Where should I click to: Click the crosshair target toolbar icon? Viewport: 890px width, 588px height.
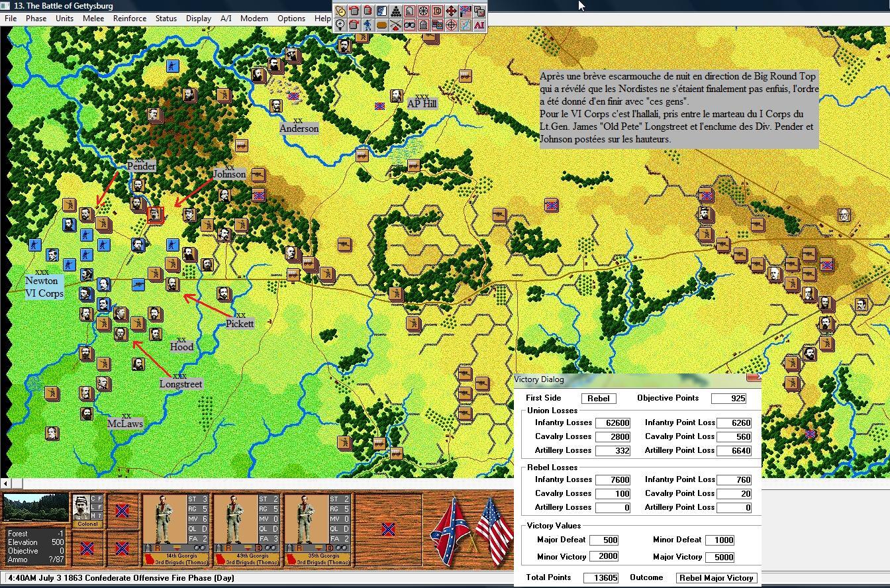(x=452, y=25)
